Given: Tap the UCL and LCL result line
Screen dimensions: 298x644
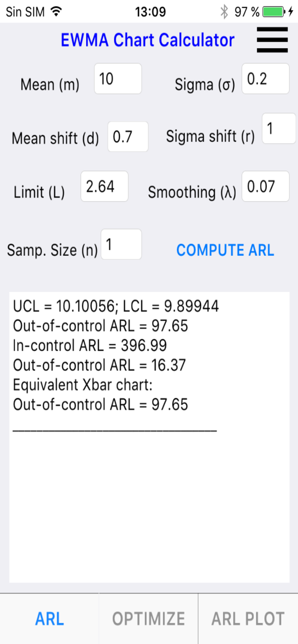Looking at the screenshot, I should (x=116, y=306).
